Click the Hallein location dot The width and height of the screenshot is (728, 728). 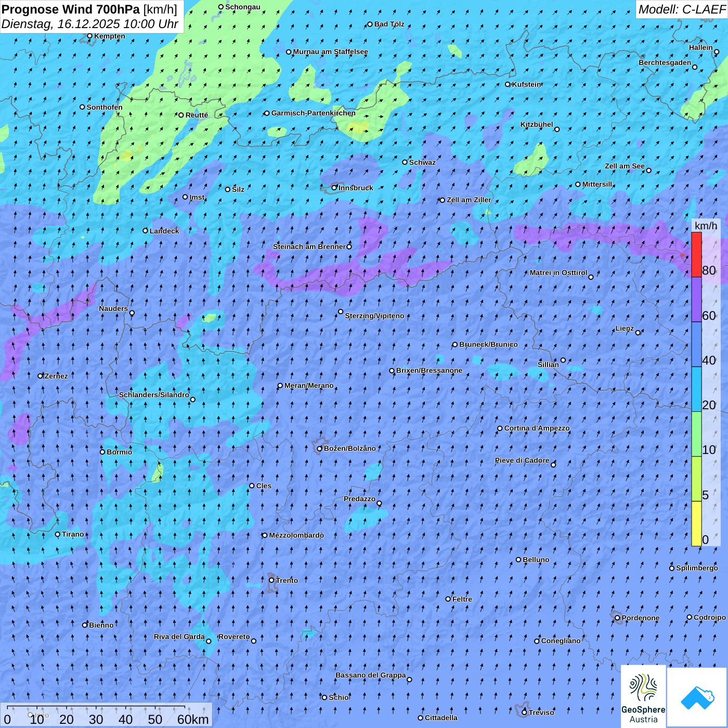[717, 52]
